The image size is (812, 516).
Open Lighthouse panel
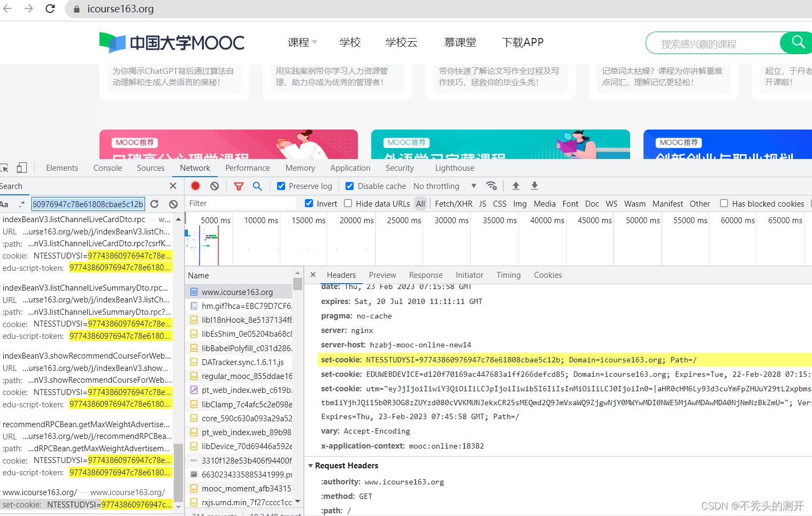click(x=455, y=168)
